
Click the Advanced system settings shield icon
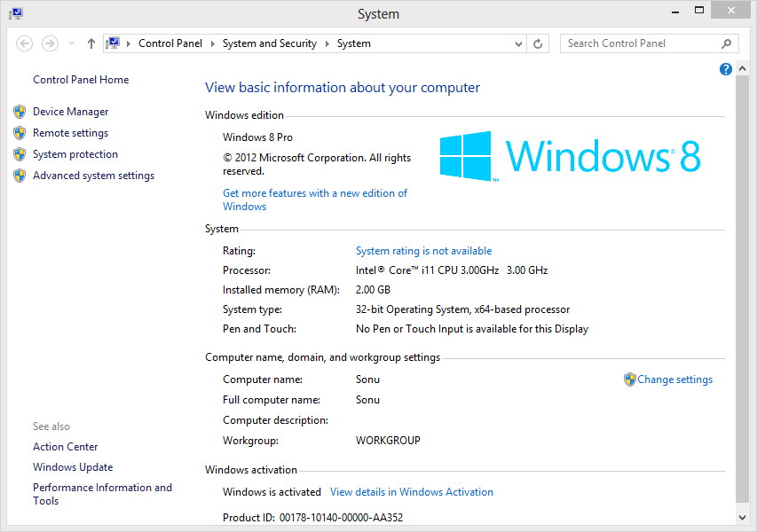pos(20,175)
